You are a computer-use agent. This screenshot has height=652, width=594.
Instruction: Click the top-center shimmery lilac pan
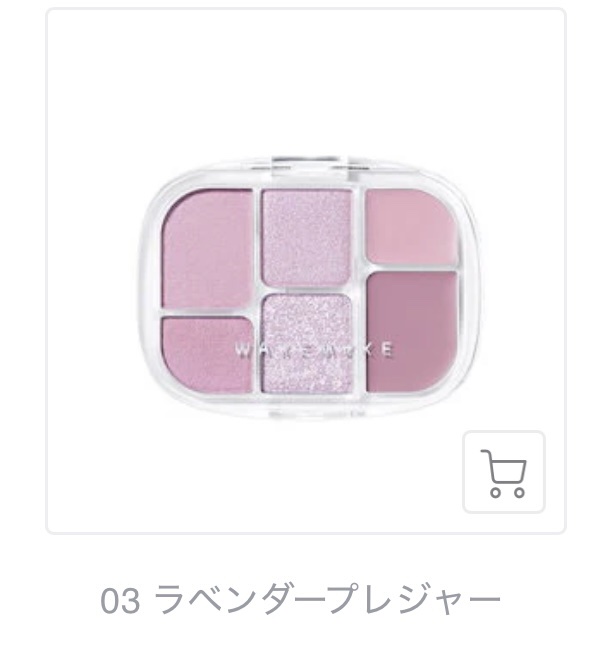[x=307, y=237]
